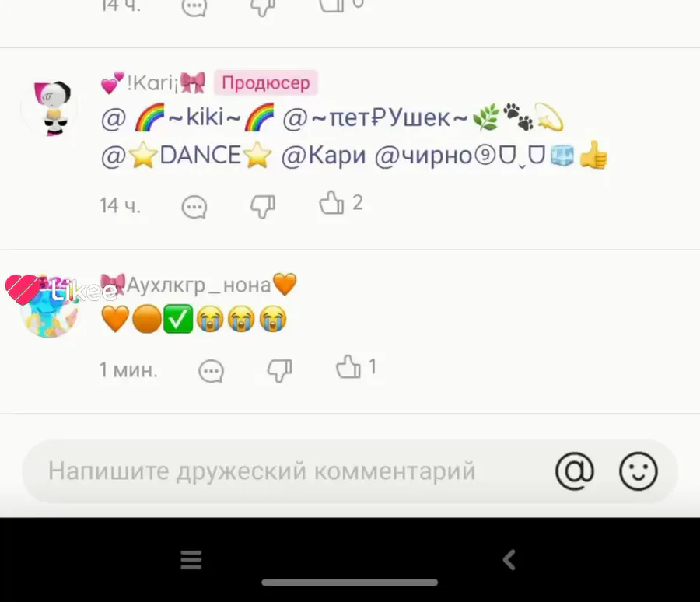
Task: Open the emoji smiley picker
Action: click(x=639, y=471)
